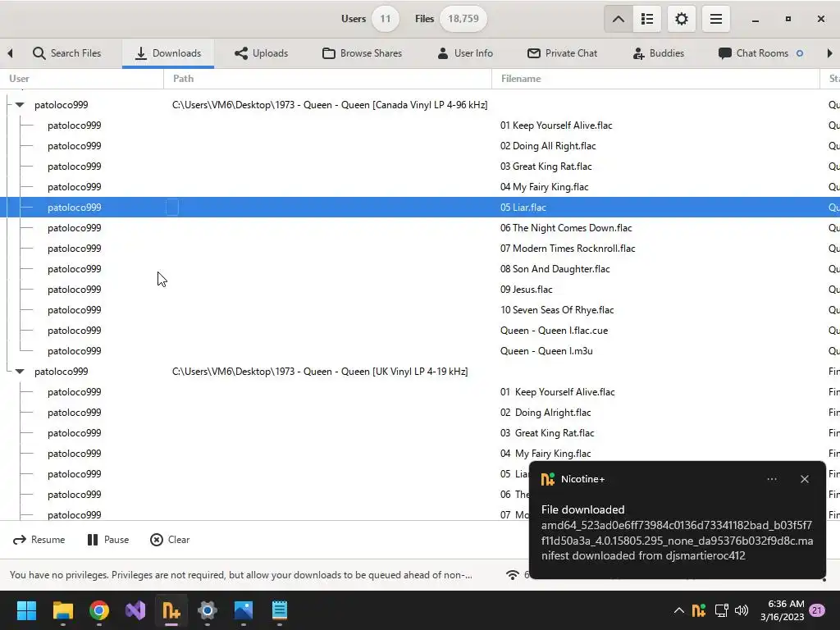Screen dimensions: 840x630
Task: Open the Photos app on taskbar
Action: click(x=243, y=610)
